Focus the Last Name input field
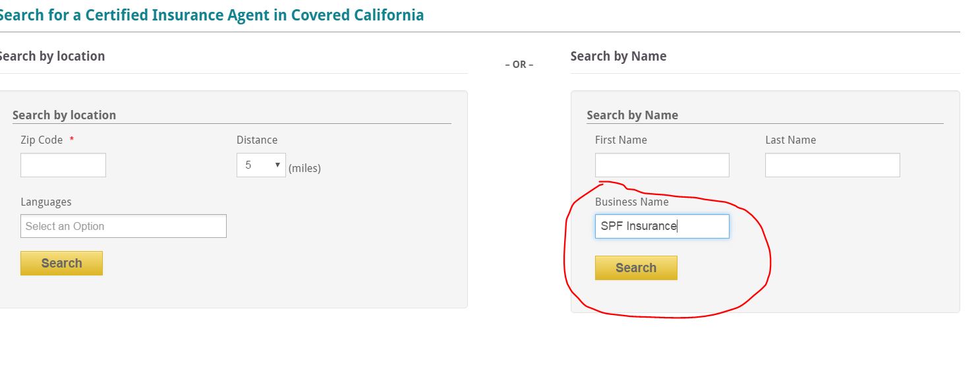Image resolution: width=980 pixels, height=371 pixels. coord(832,165)
